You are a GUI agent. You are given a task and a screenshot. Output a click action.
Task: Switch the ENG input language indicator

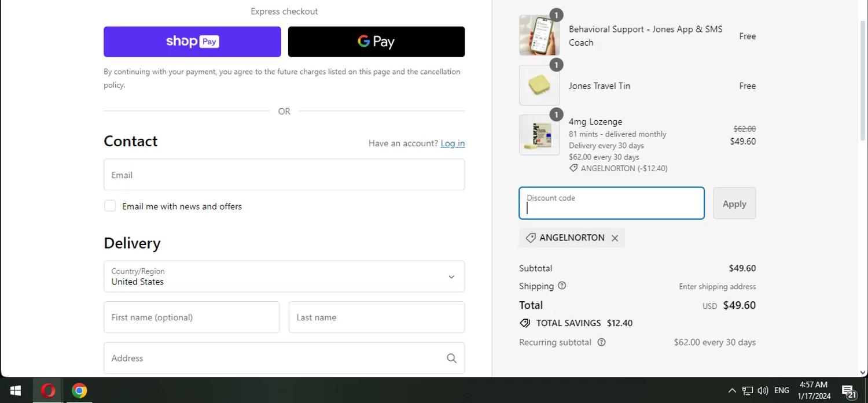781,391
